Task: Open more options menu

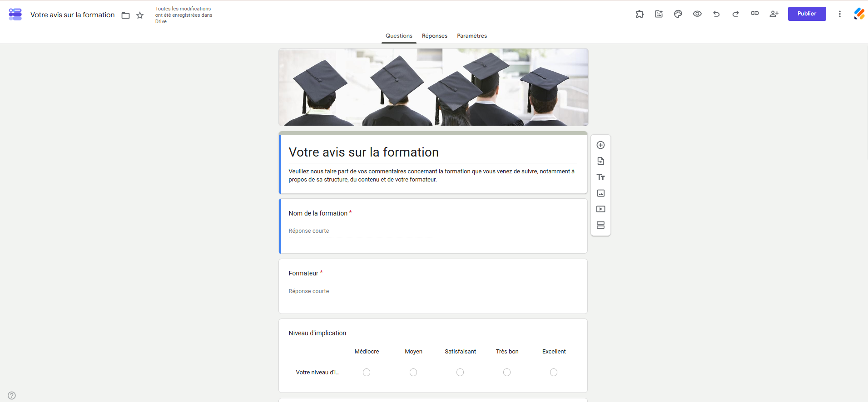Action: (840, 14)
